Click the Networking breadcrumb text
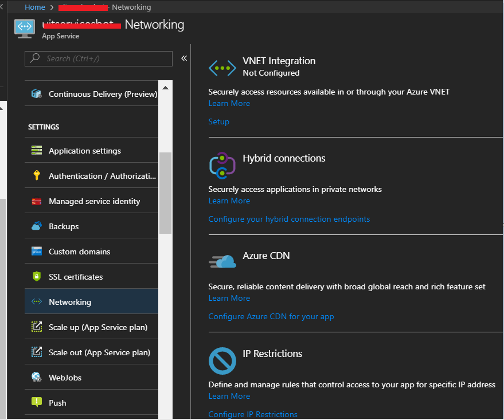Screen dimensions: 504x420 (x=131, y=7)
